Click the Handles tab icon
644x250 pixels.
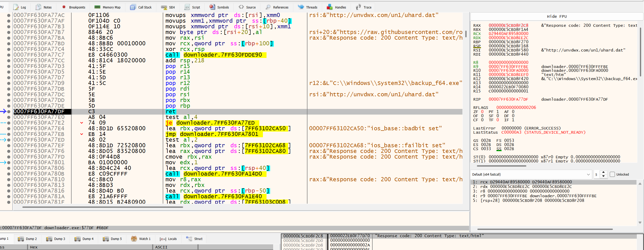pos(330,7)
